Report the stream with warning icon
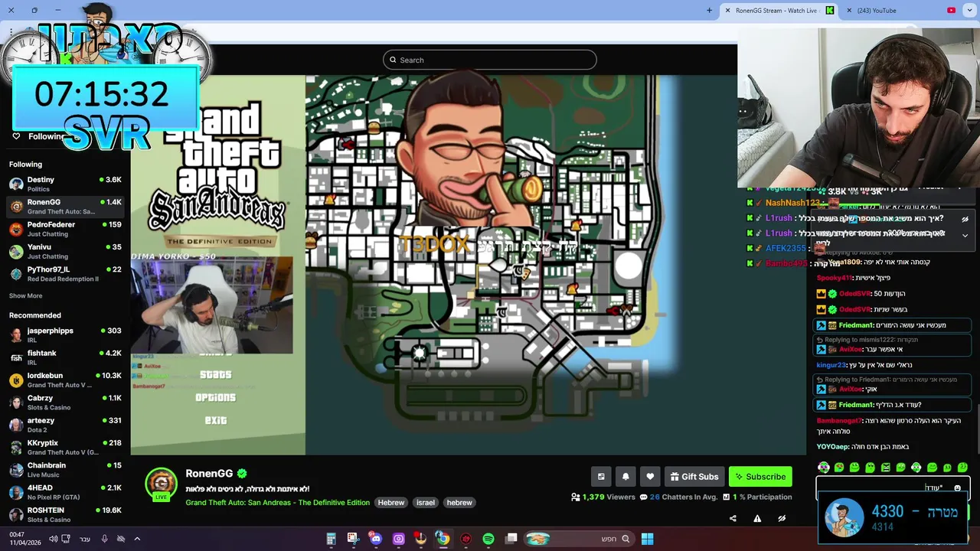980x551 pixels. tap(757, 518)
